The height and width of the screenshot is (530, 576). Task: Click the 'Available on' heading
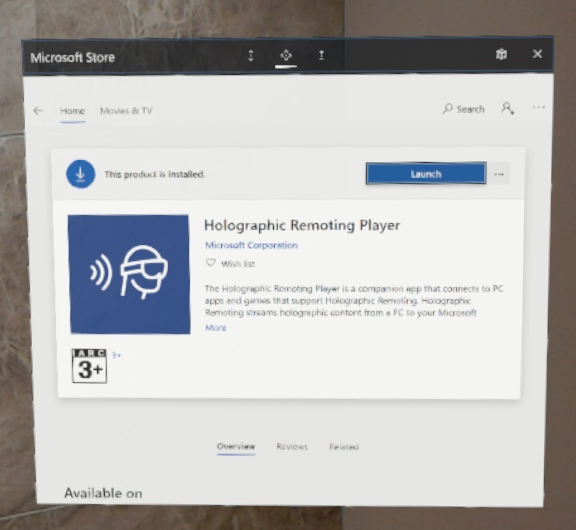[x=103, y=493]
